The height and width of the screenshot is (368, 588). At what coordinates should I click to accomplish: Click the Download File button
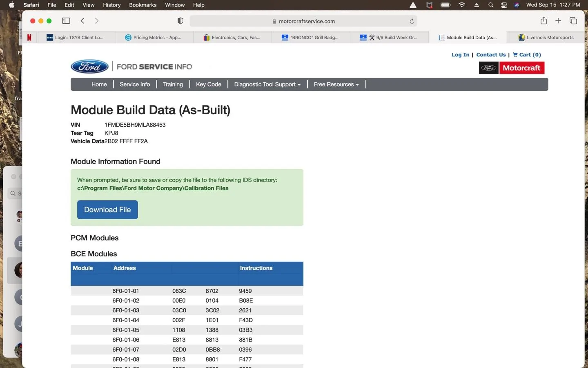tap(107, 210)
